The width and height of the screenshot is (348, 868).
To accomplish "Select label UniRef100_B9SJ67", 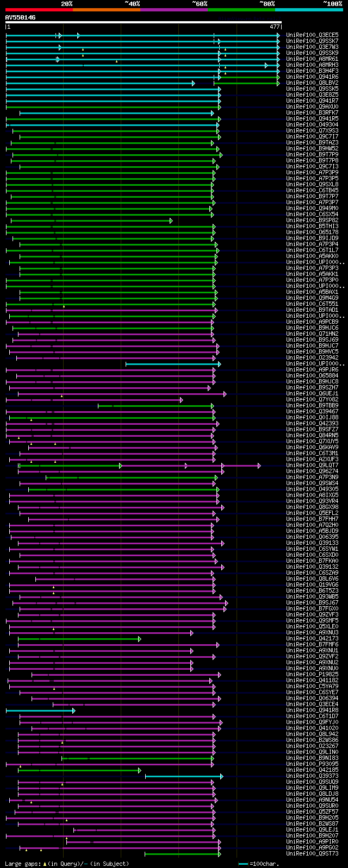I will point(312,602).
